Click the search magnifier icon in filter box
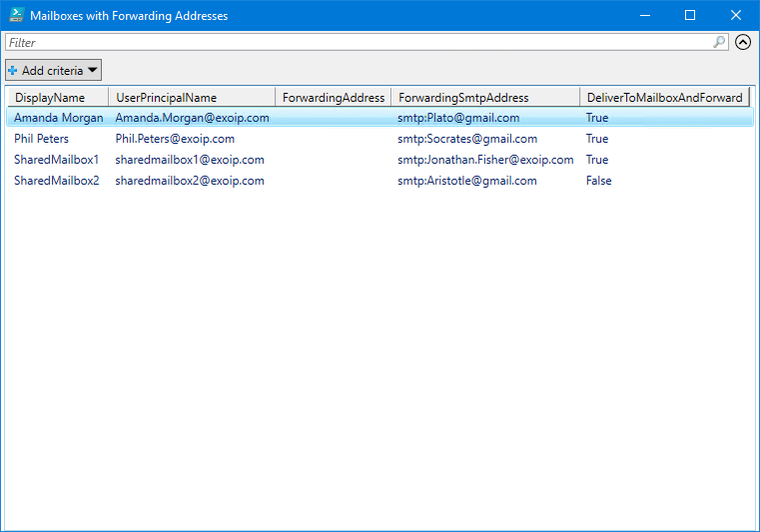This screenshot has width=760, height=532. (x=719, y=42)
